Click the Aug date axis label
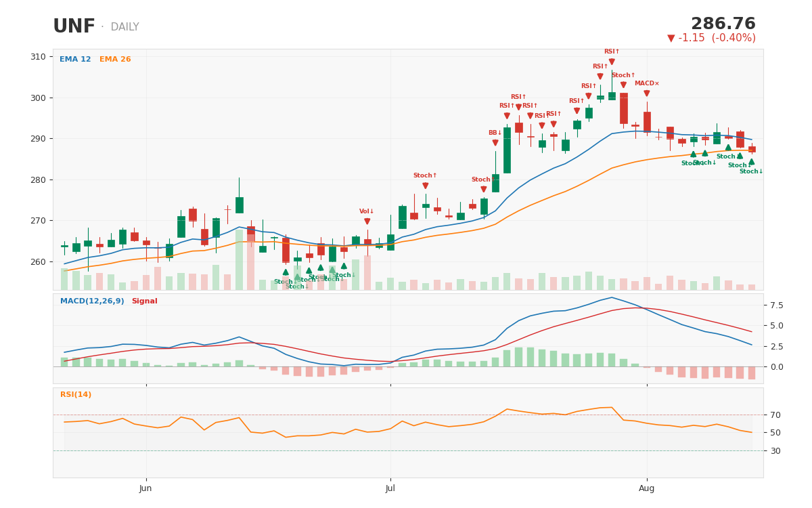The image size is (812, 508). (647, 488)
